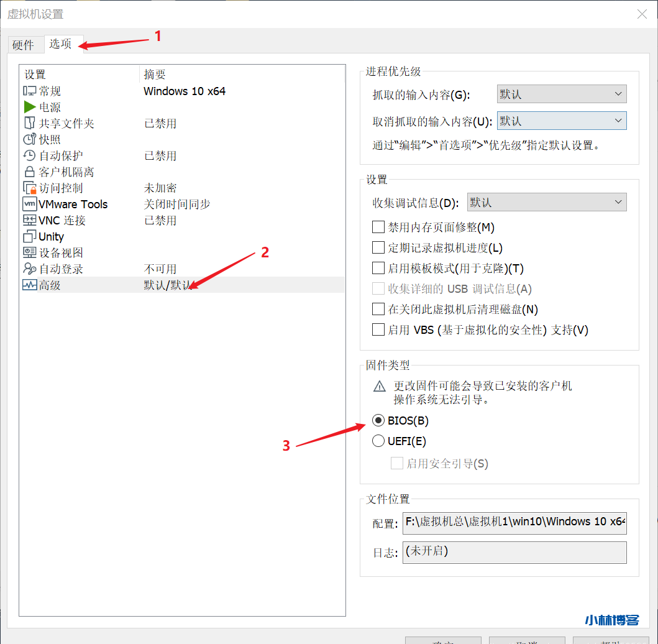Select the Power (电源) green play icon

pos(29,107)
